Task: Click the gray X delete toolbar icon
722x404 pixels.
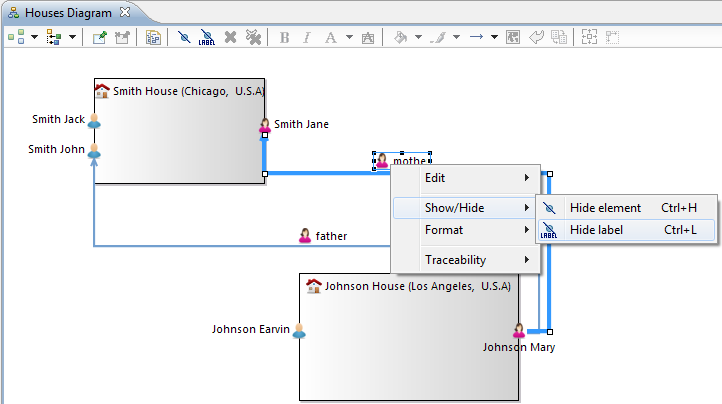Action: pos(231,37)
